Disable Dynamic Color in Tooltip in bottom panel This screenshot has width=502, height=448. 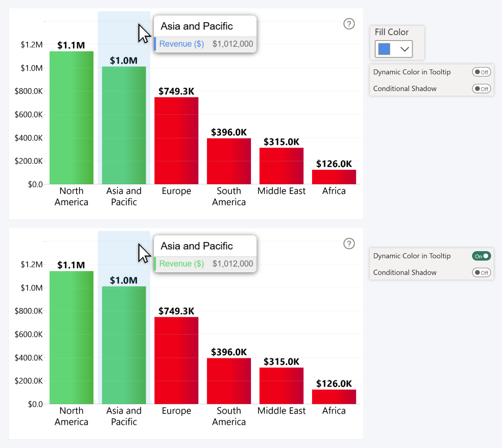tap(481, 256)
